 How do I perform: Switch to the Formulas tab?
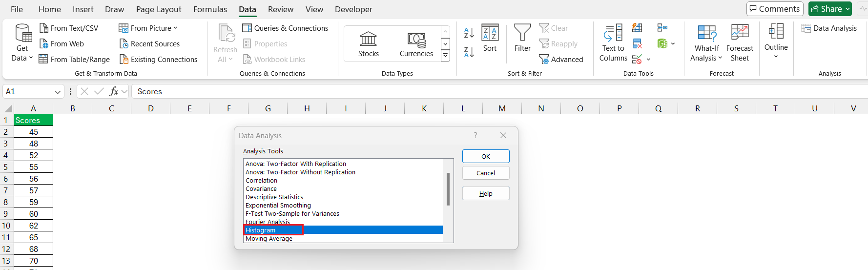[210, 9]
